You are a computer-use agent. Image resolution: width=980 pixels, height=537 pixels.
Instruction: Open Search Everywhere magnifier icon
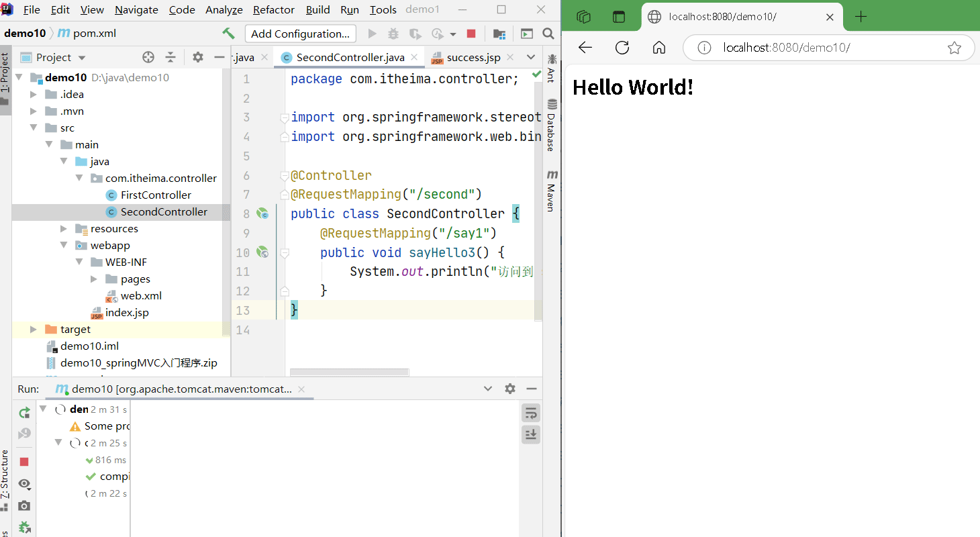548,34
